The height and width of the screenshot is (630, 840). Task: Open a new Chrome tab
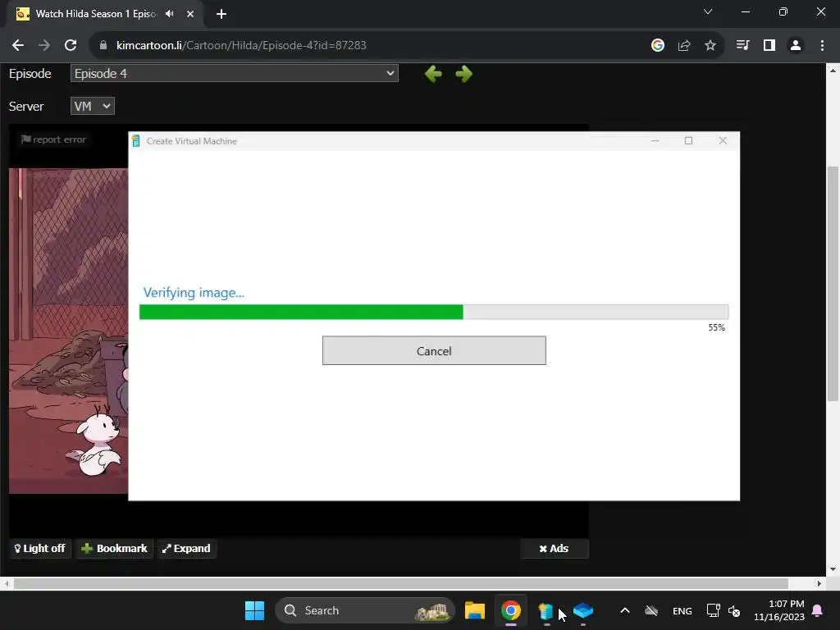coord(221,14)
